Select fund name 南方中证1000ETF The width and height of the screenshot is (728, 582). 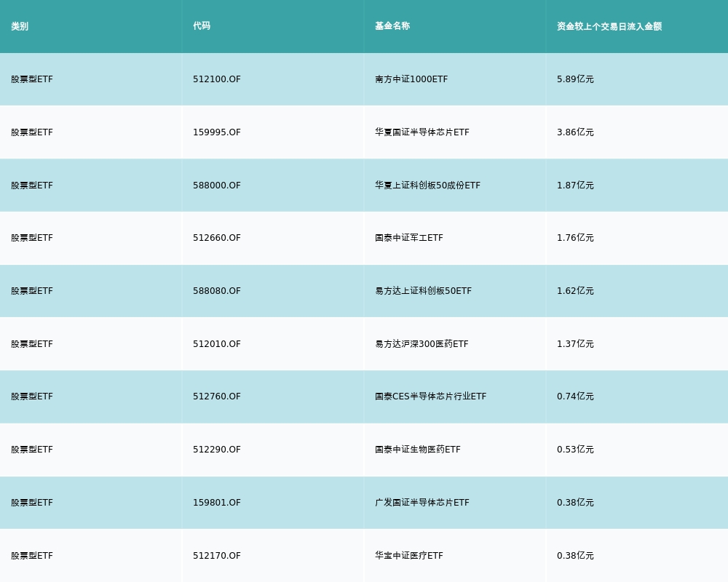(x=411, y=79)
